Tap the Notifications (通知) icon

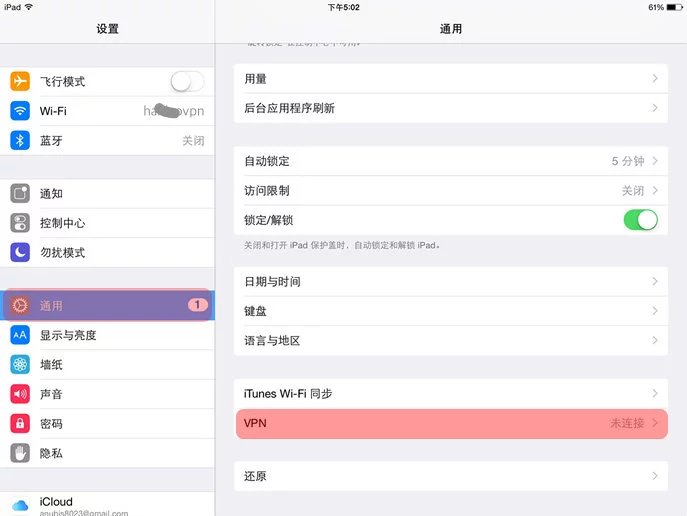pyautogui.click(x=20, y=193)
